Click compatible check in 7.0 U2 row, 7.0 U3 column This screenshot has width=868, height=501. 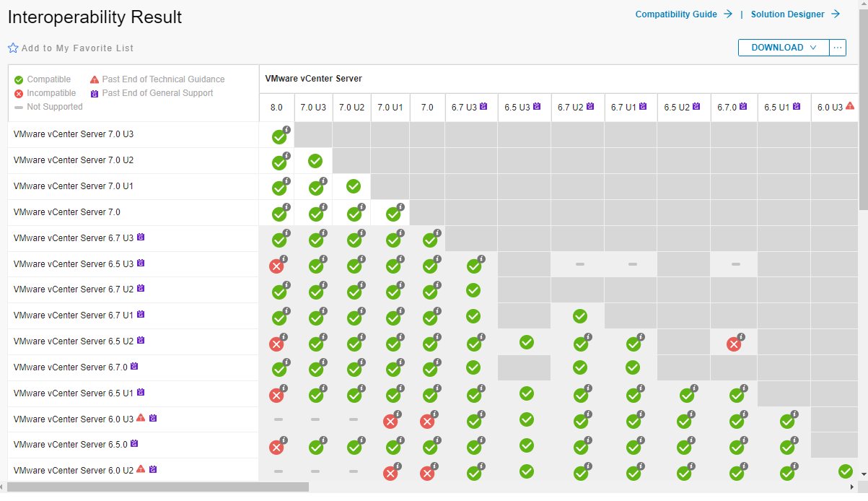[x=315, y=160]
